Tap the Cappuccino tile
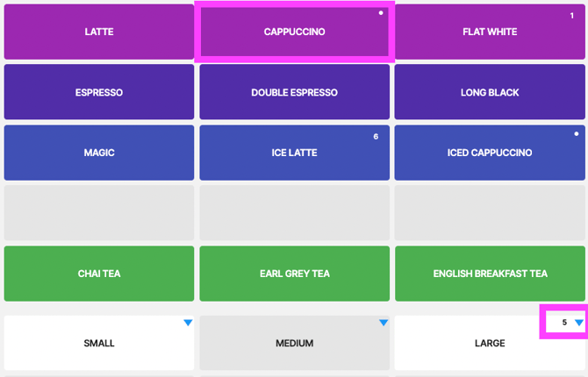588x377 pixels. [294, 32]
